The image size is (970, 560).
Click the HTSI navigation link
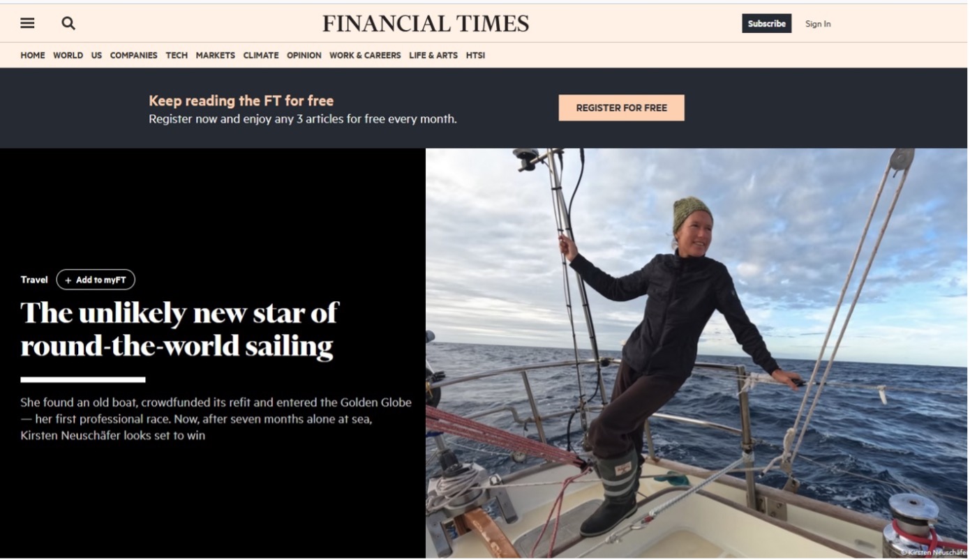pos(475,55)
